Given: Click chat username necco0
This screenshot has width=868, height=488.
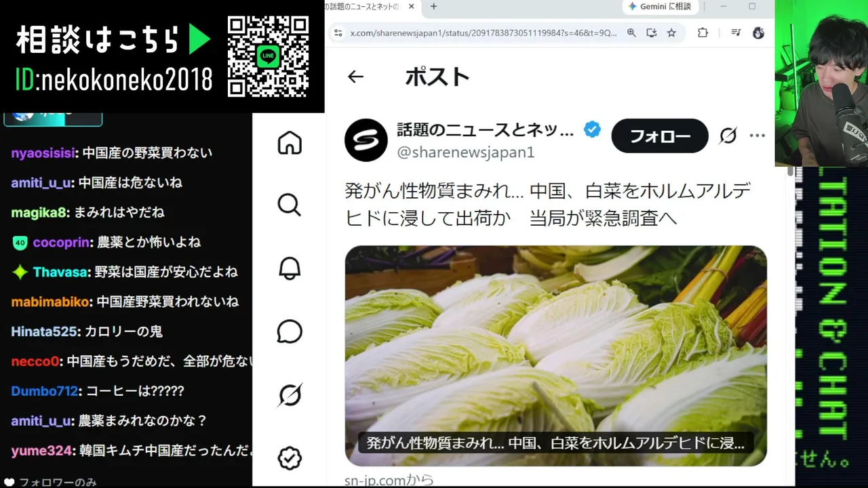Looking at the screenshot, I should [x=35, y=362].
